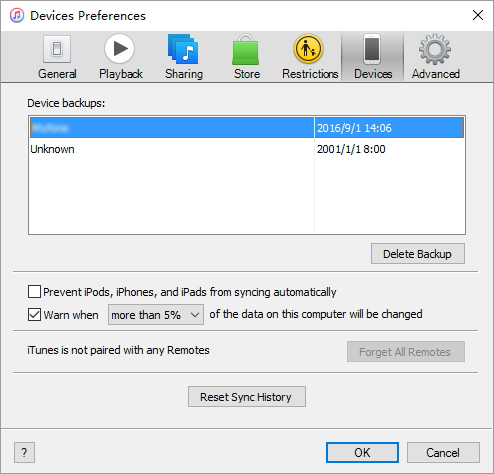
Task: Click the Cancel button
Action: click(x=443, y=453)
